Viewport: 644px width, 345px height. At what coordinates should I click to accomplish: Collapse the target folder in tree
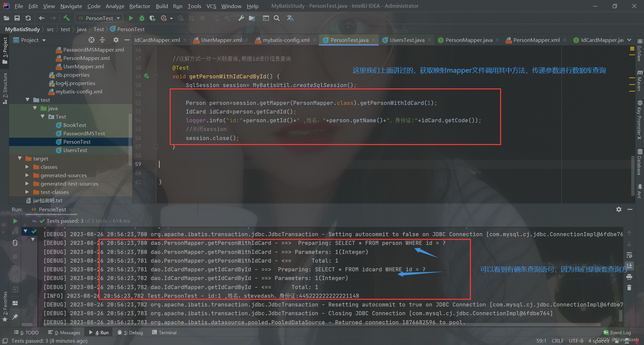tap(20, 158)
